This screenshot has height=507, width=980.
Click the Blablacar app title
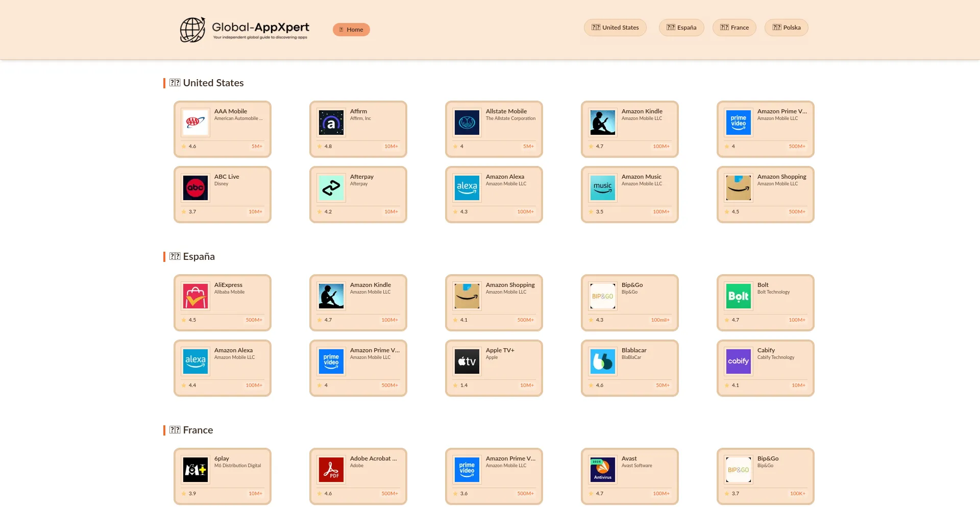pos(634,350)
